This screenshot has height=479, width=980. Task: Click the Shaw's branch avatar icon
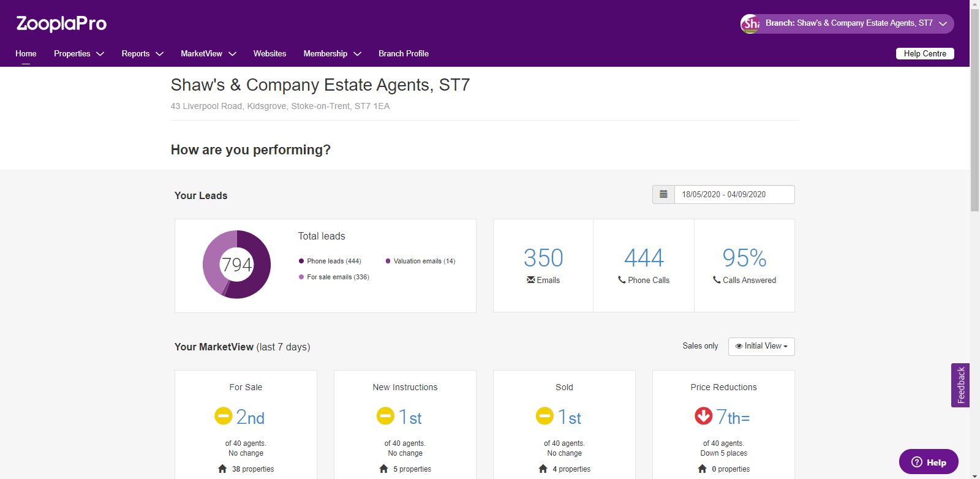750,24
